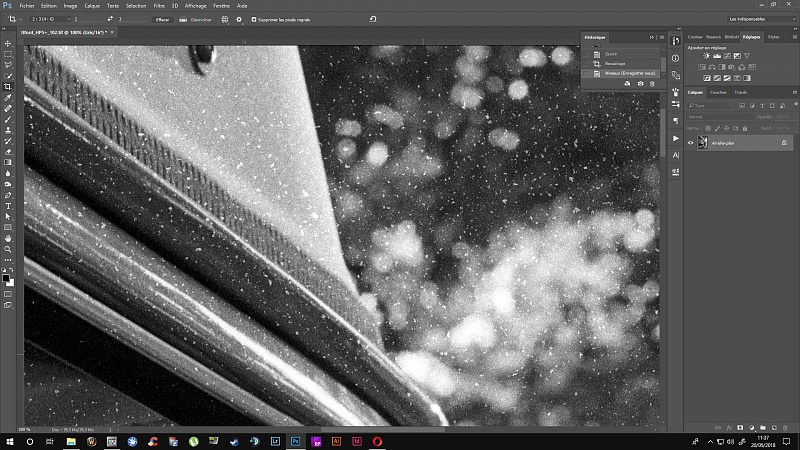This screenshot has height=450, width=800.
Task: Select the Move tool
Action: (x=8, y=43)
